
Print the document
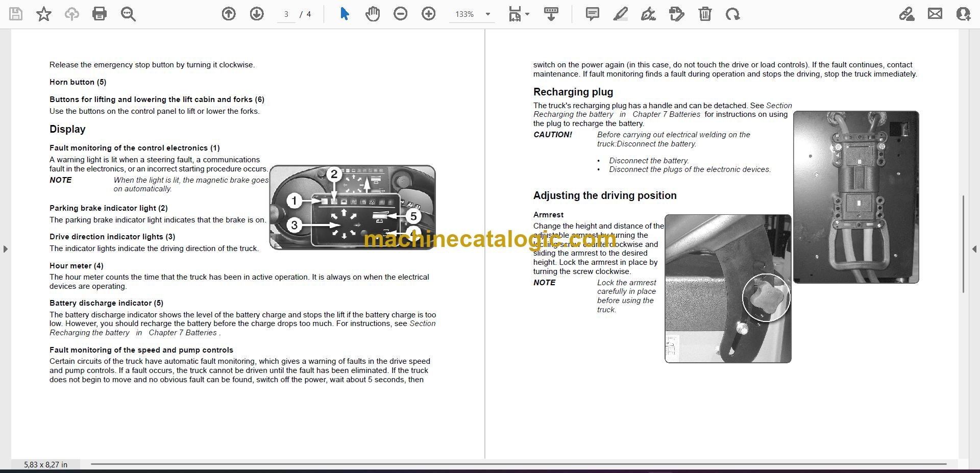(x=100, y=14)
